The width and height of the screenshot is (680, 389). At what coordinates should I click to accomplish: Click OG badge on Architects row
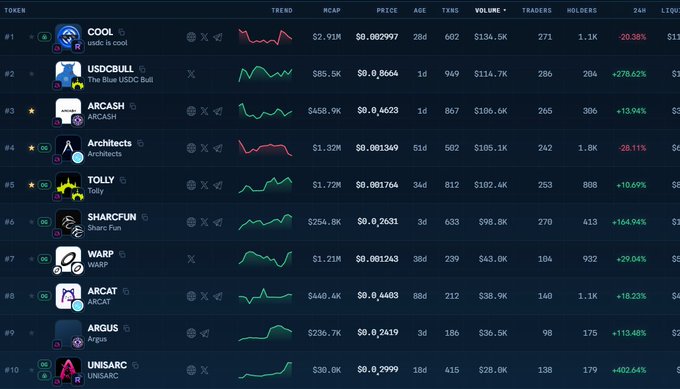point(44,148)
